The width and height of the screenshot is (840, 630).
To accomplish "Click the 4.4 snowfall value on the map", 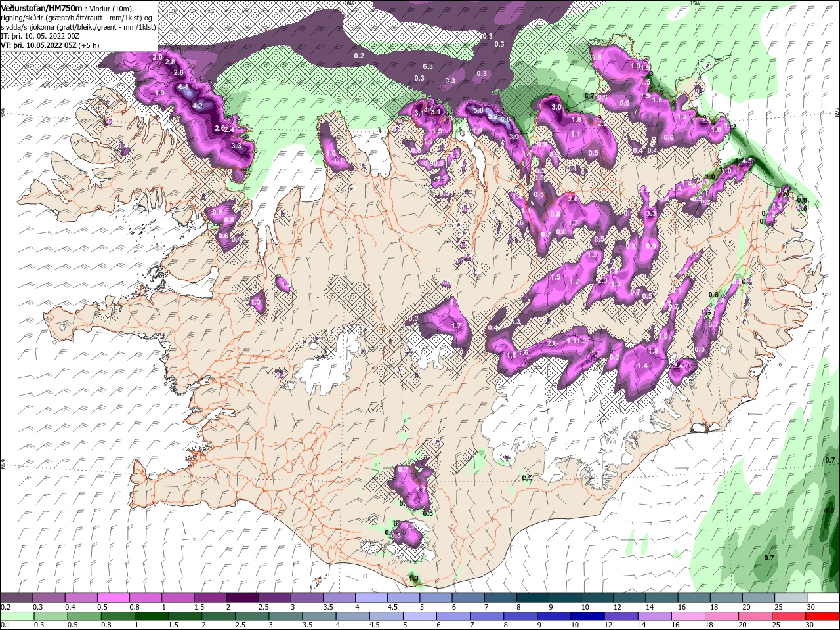I will 183,87.
